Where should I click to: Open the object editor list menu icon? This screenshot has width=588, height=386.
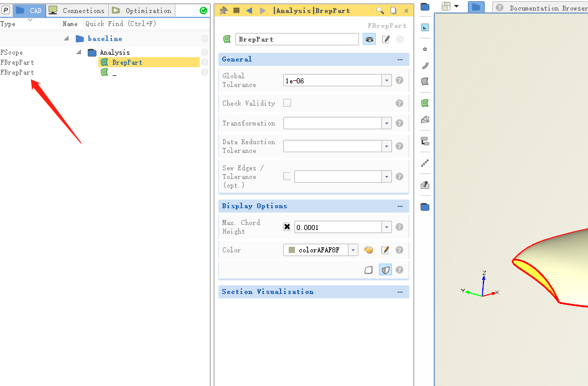236,11
